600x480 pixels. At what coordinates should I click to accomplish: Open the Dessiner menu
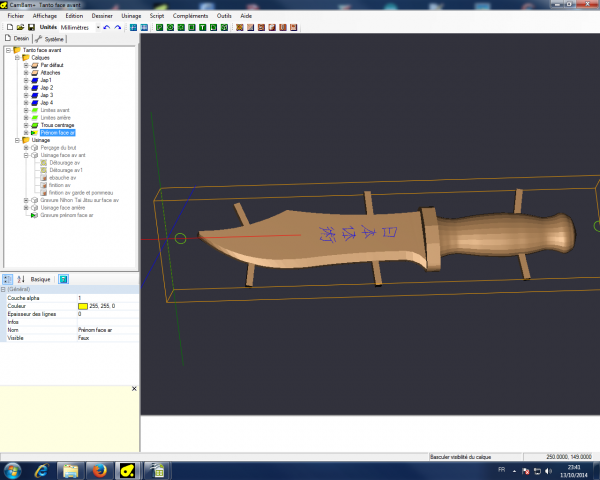pyautogui.click(x=102, y=16)
